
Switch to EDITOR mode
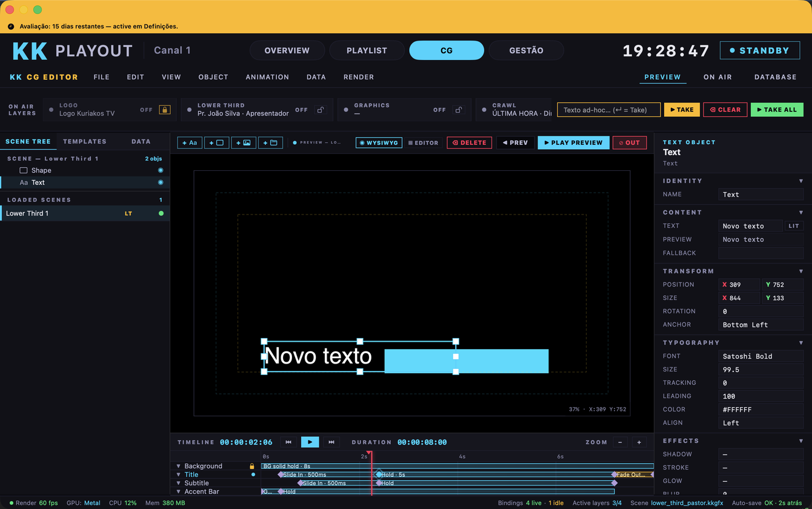[x=423, y=142]
